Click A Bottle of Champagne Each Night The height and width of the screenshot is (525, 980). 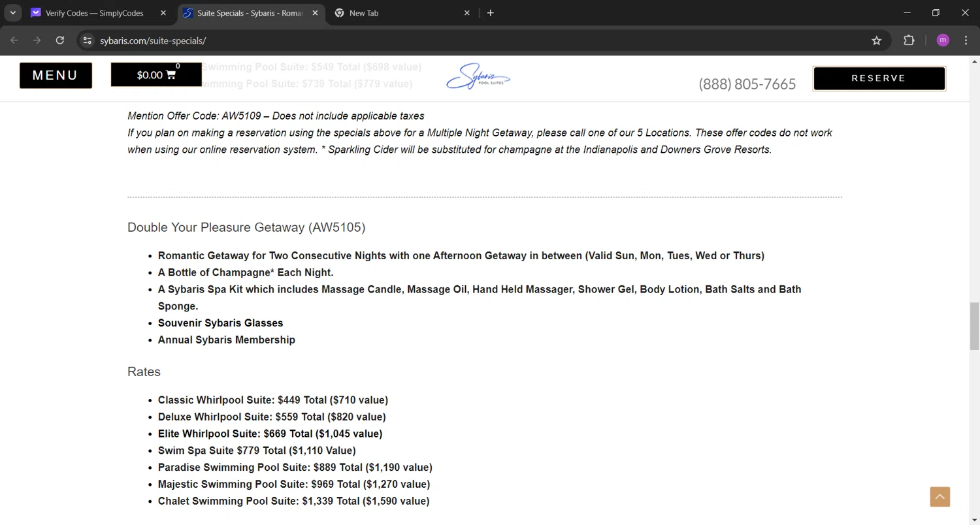pos(246,272)
